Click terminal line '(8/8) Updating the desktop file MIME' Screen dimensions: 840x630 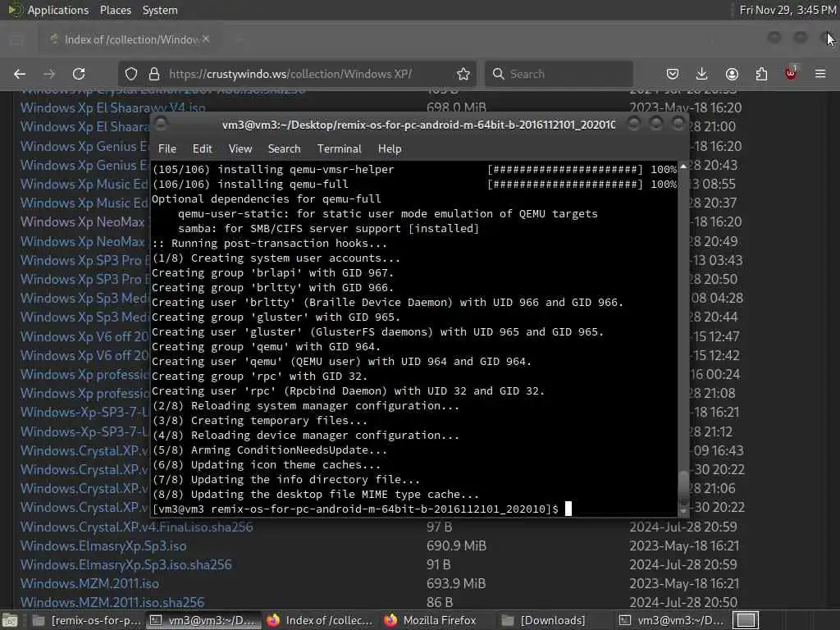[x=316, y=494]
